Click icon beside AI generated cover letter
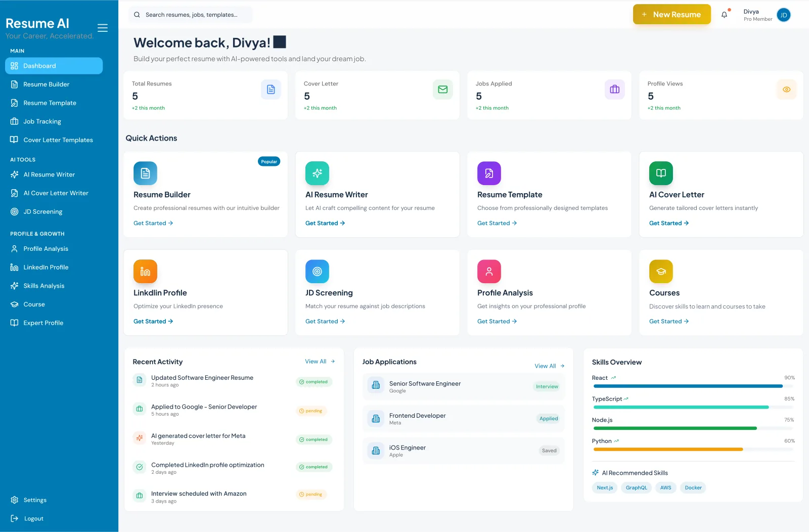Screen dimensions: 809x532 click(x=140, y=438)
